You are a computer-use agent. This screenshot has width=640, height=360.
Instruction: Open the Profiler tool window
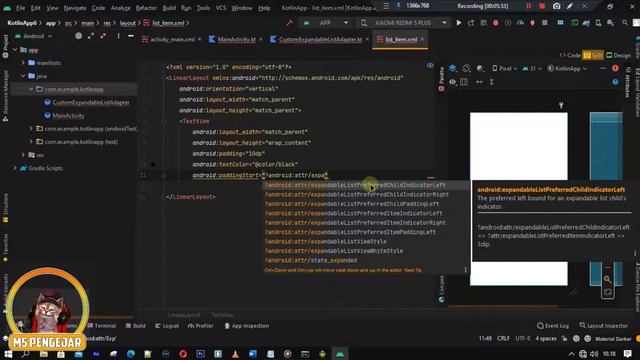201,326
